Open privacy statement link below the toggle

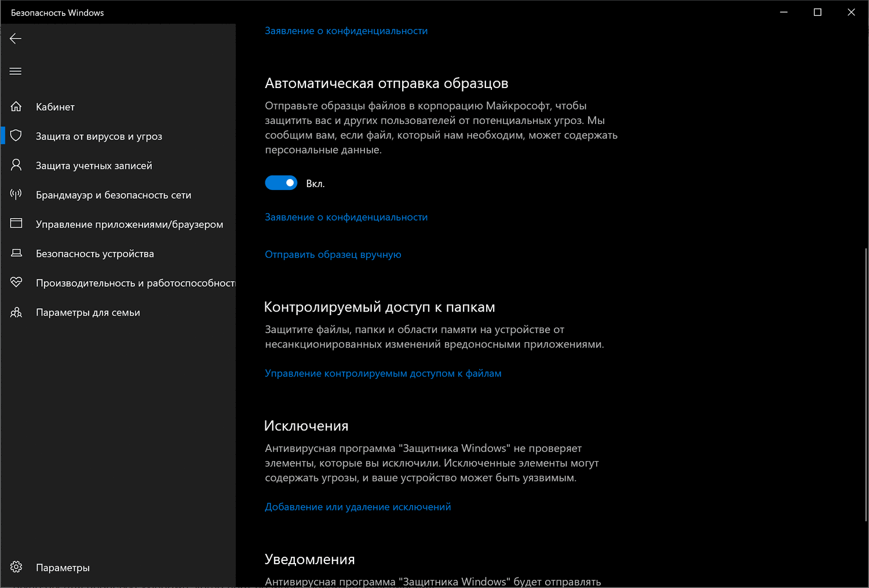(346, 217)
